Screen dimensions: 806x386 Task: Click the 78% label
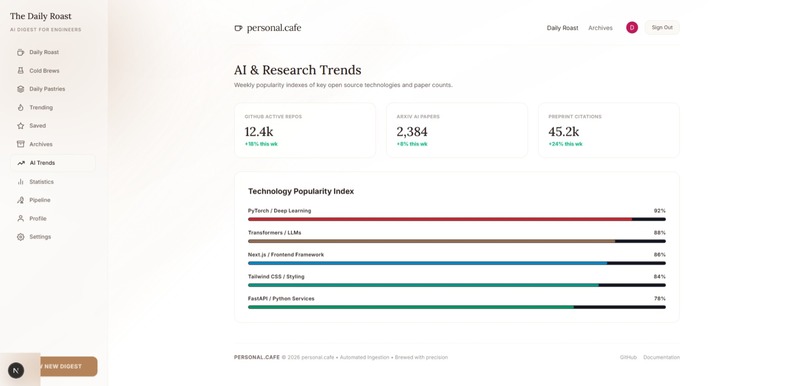(x=660, y=299)
